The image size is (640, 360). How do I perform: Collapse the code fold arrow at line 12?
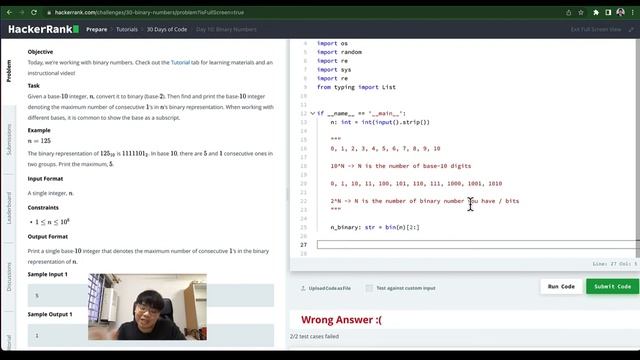312,113
